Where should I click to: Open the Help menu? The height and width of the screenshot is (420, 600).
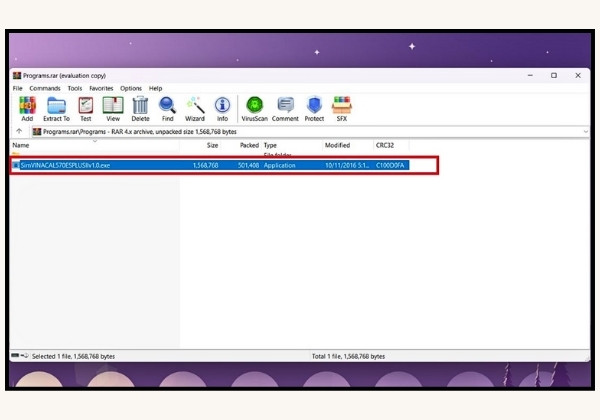tap(155, 88)
